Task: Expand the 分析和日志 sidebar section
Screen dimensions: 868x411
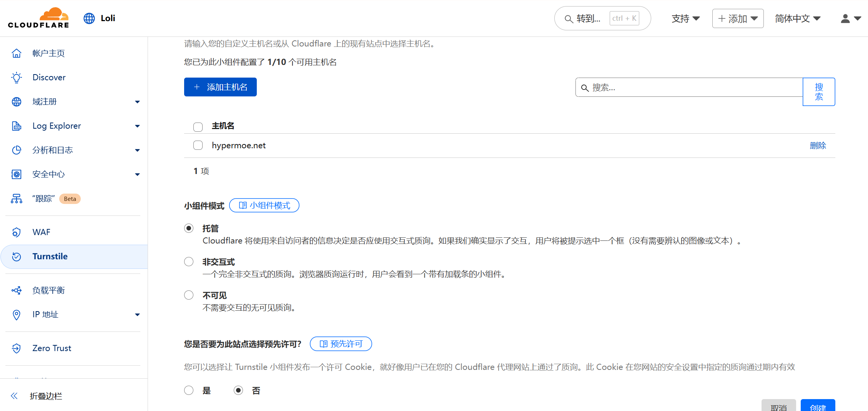Action: point(137,150)
